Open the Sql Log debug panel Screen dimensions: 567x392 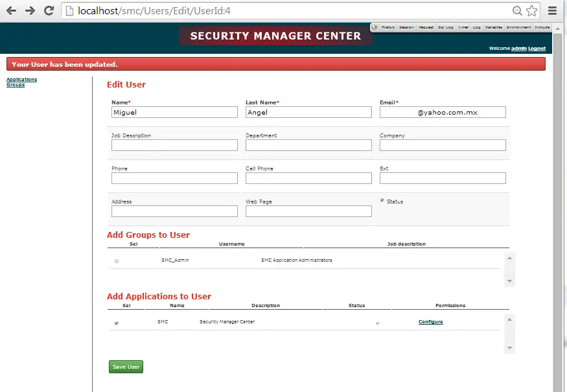click(446, 27)
